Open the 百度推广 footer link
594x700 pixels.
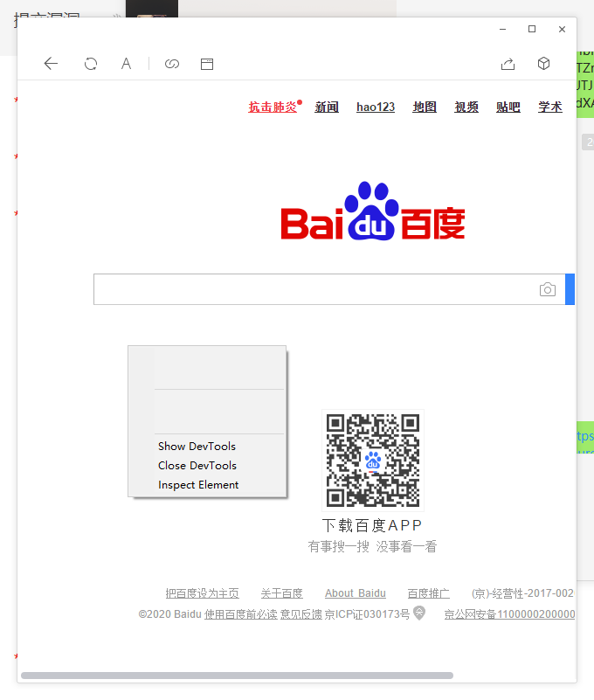point(428,593)
